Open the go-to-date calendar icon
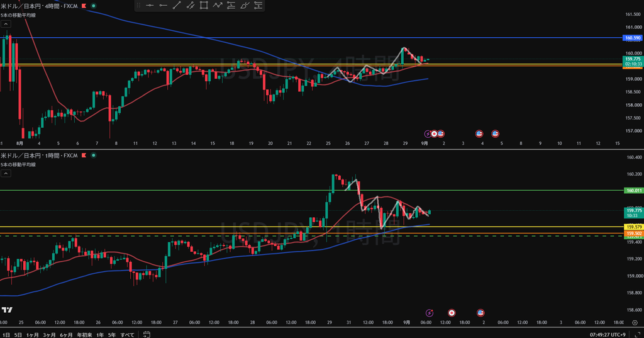The width and height of the screenshot is (644, 338). pos(147,334)
